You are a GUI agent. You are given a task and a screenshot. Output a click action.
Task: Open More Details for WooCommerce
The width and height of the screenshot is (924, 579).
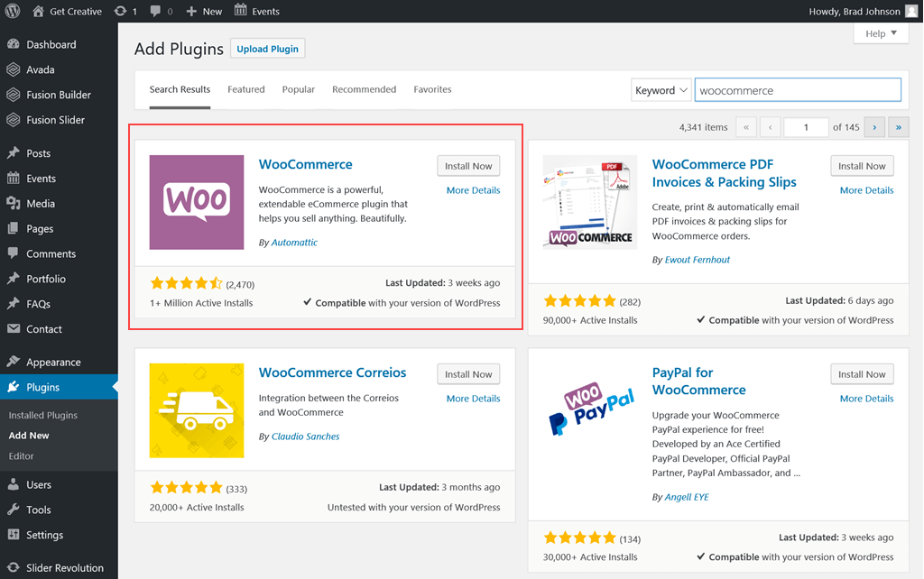coord(473,190)
